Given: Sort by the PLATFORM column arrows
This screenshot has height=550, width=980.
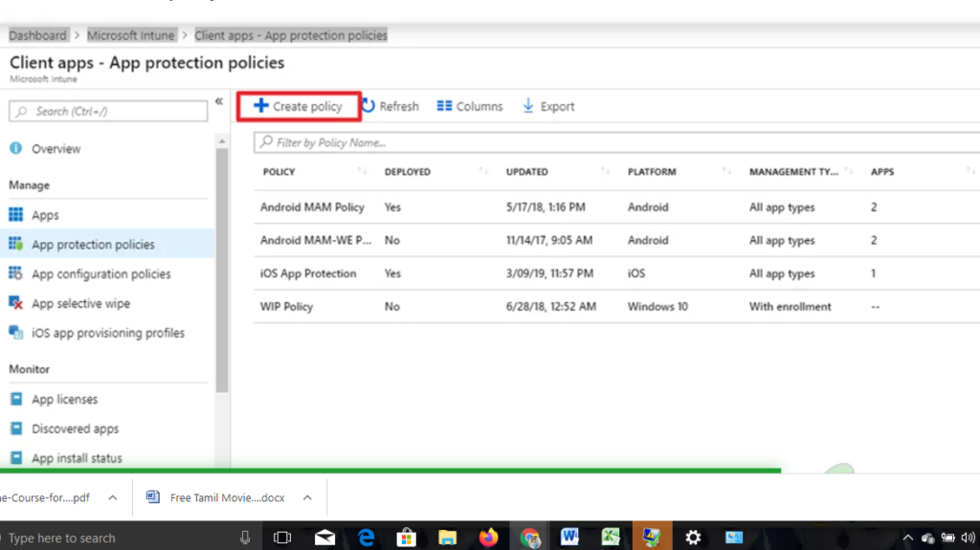Looking at the screenshot, I should (x=726, y=170).
